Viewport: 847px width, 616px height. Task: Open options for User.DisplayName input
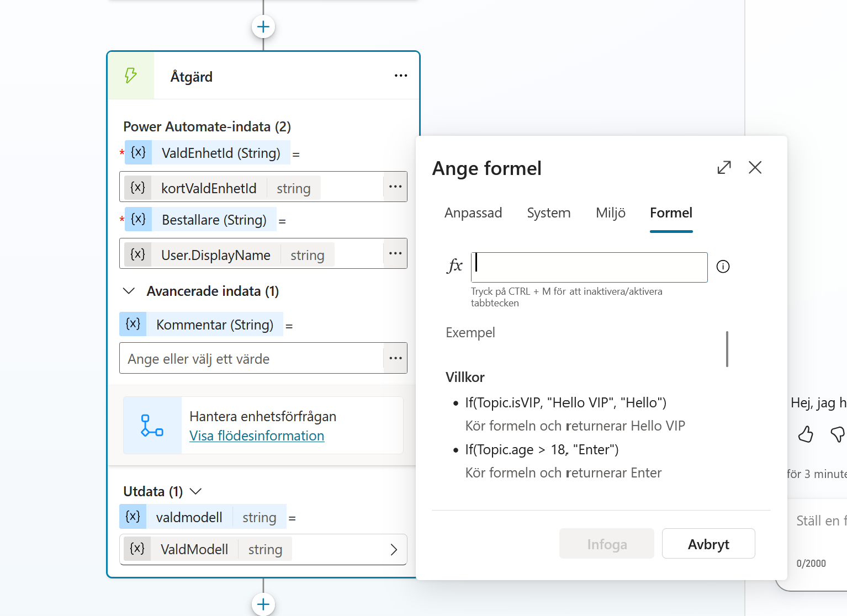point(395,253)
